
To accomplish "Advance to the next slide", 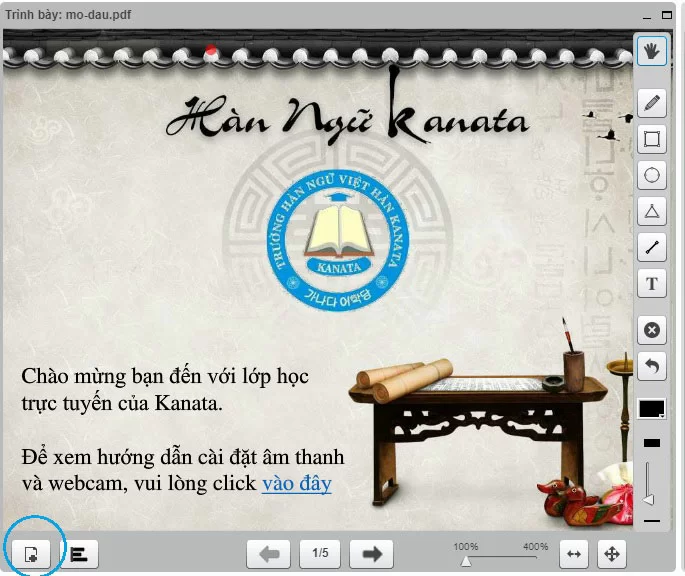I will point(371,553).
